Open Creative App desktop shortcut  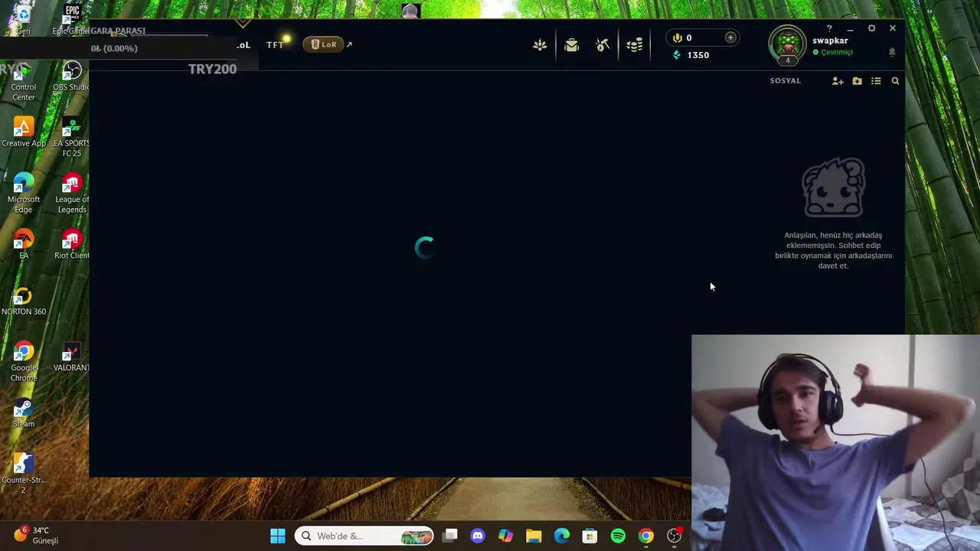tap(24, 132)
